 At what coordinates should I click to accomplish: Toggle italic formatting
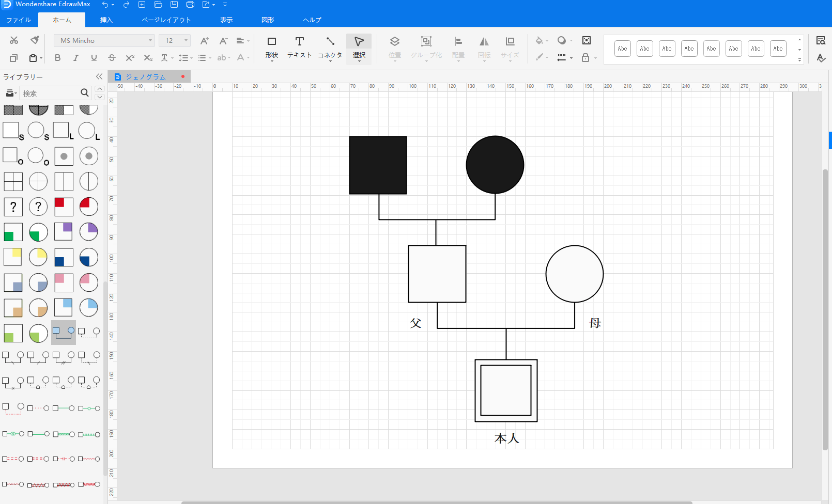[75, 58]
